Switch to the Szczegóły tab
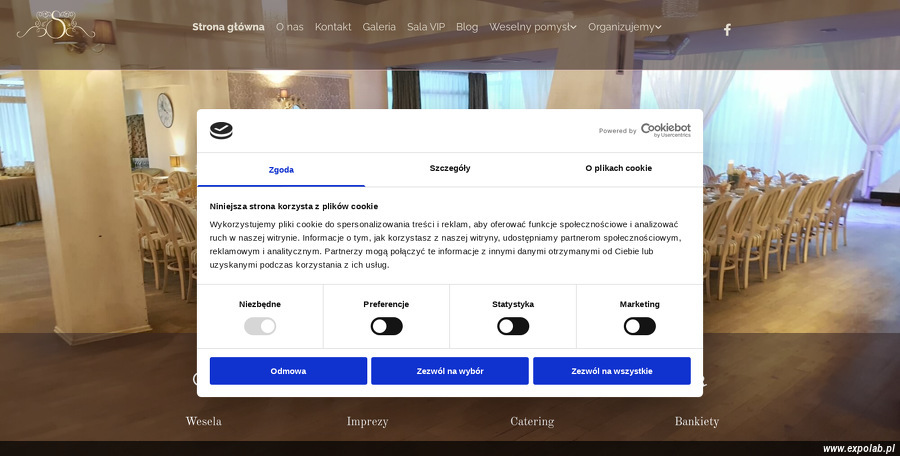 450,169
